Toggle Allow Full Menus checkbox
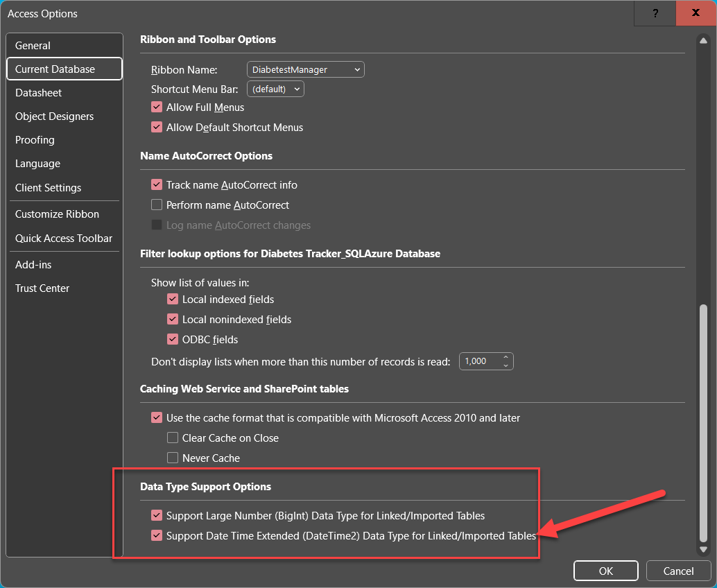 [x=157, y=107]
